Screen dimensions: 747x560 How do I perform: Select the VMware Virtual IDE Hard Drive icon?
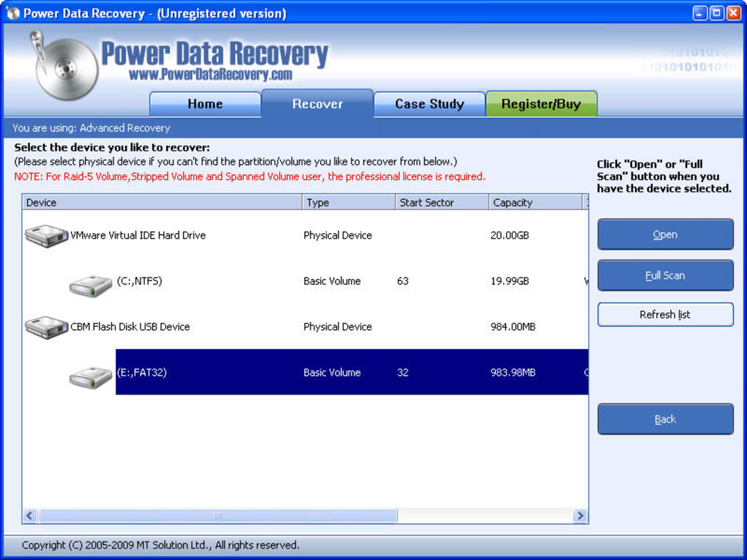click(46, 235)
